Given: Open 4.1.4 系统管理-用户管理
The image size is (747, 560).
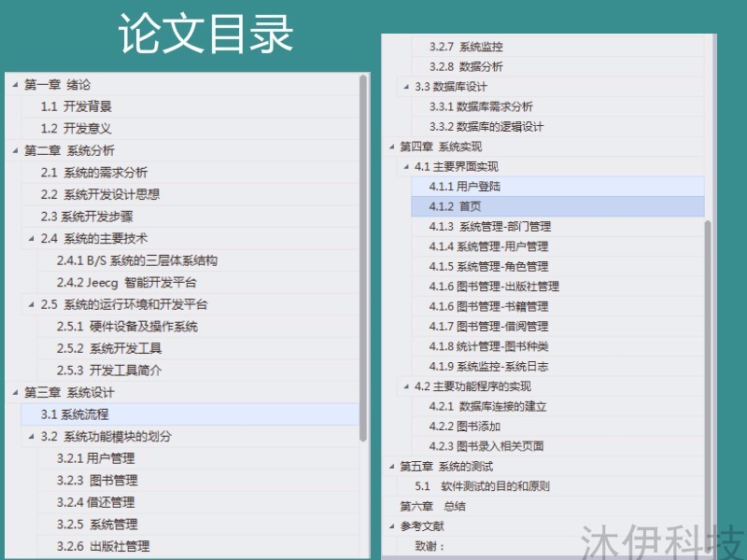Looking at the screenshot, I should point(488,246).
